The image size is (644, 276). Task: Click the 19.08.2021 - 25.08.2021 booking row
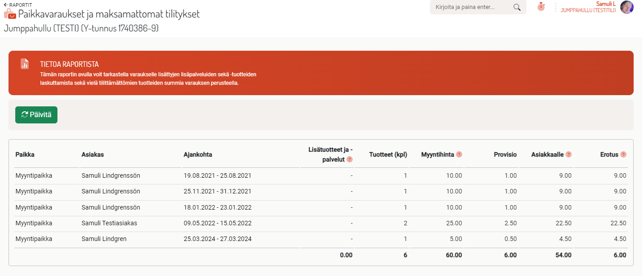(x=218, y=175)
